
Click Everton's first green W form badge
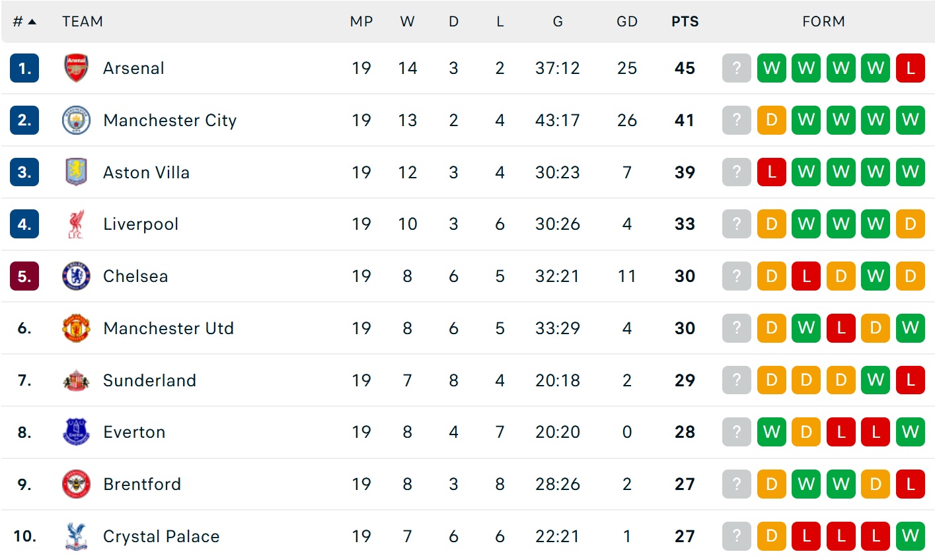(x=771, y=432)
